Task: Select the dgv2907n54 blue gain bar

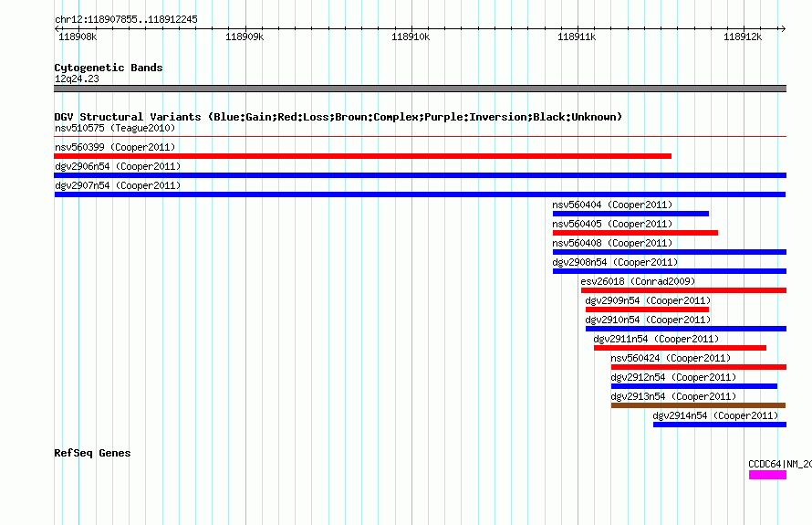Action: 420,194
